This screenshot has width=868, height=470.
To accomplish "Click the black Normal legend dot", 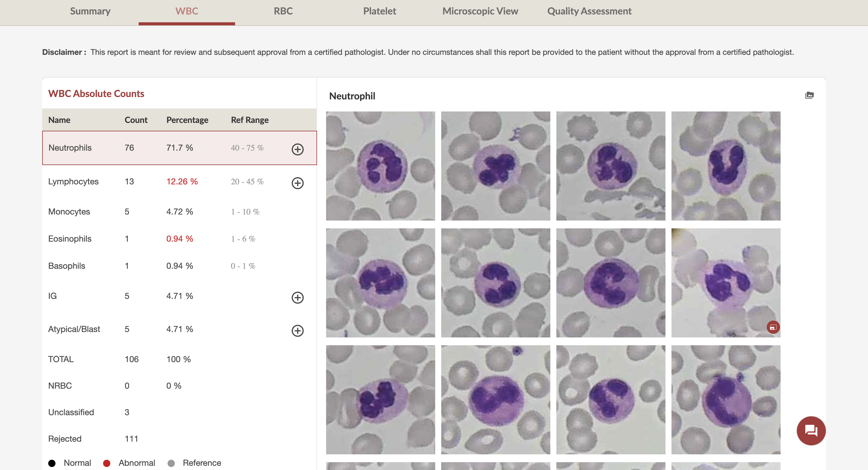I will pyautogui.click(x=52, y=463).
